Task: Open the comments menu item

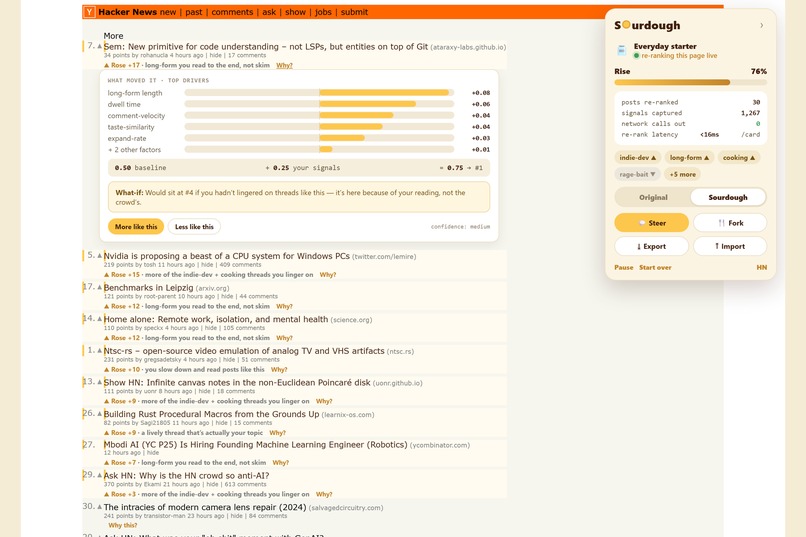Action: [232, 12]
